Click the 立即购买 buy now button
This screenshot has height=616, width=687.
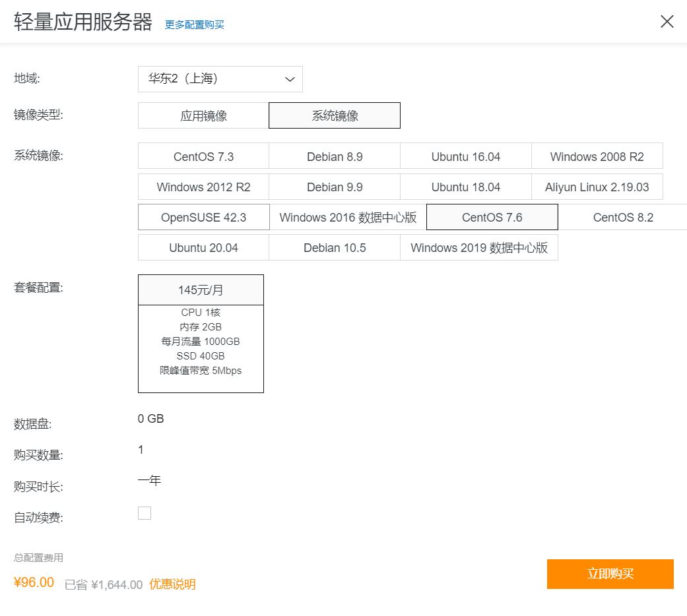point(610,574)
